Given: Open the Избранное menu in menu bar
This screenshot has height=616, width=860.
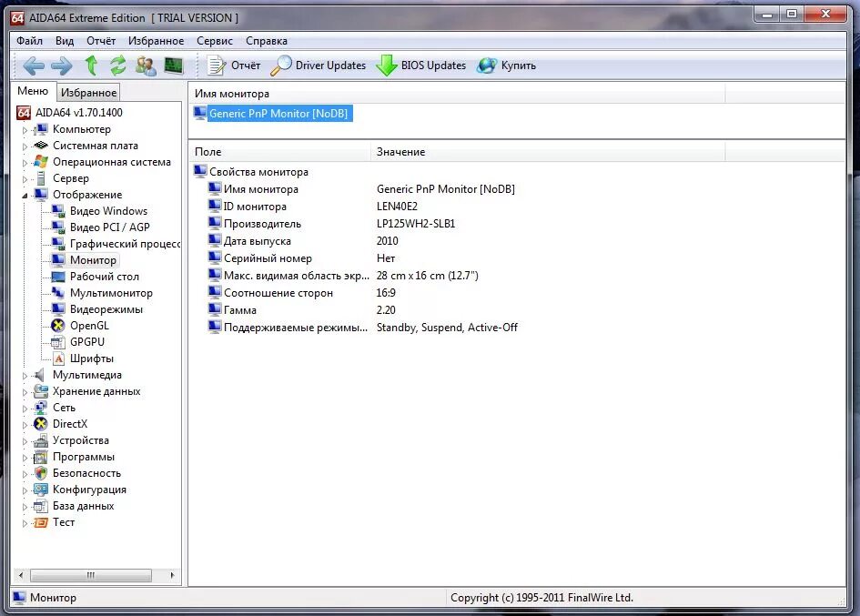Looking at the screenshot, I should [157, 41].
